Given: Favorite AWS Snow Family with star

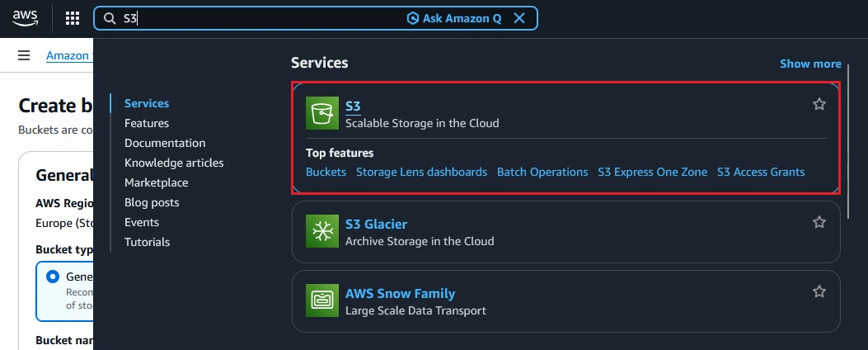Looking at the screenshot, I should [x=819, y=291].
